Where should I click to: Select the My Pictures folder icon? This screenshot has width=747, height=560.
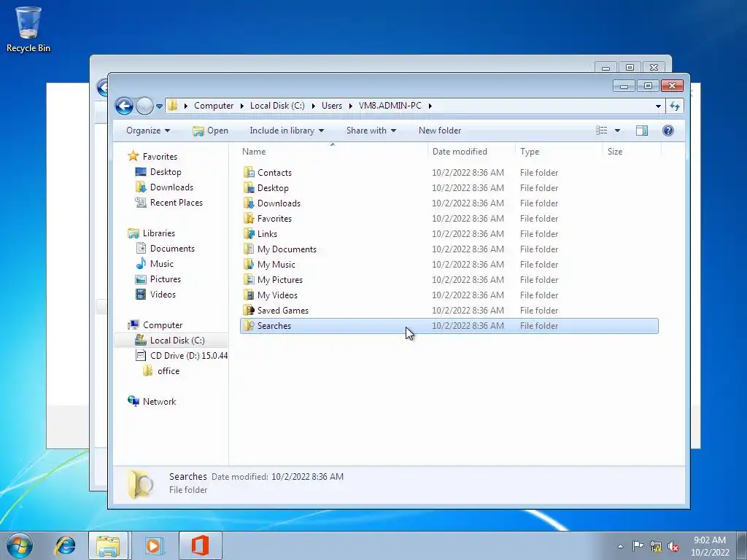[249, 279]
